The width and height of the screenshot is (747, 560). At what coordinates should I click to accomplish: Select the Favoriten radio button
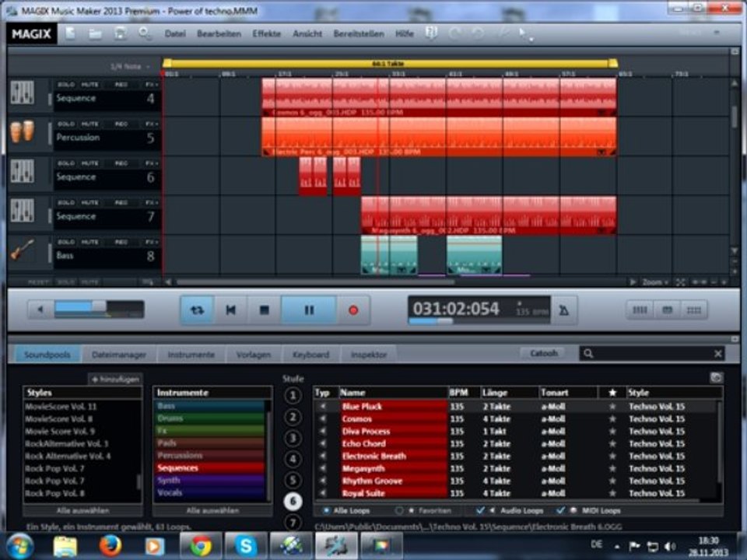click(x=399, y=510)
